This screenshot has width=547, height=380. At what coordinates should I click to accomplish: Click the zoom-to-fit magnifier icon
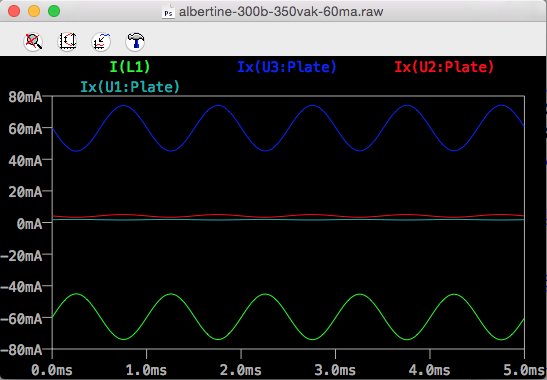33,42
